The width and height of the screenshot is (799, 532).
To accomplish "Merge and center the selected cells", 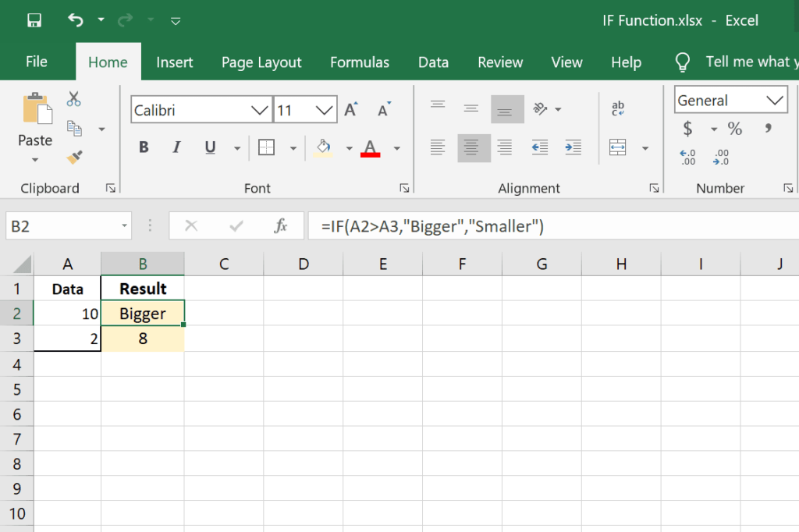I will click(x=618, y=147).
